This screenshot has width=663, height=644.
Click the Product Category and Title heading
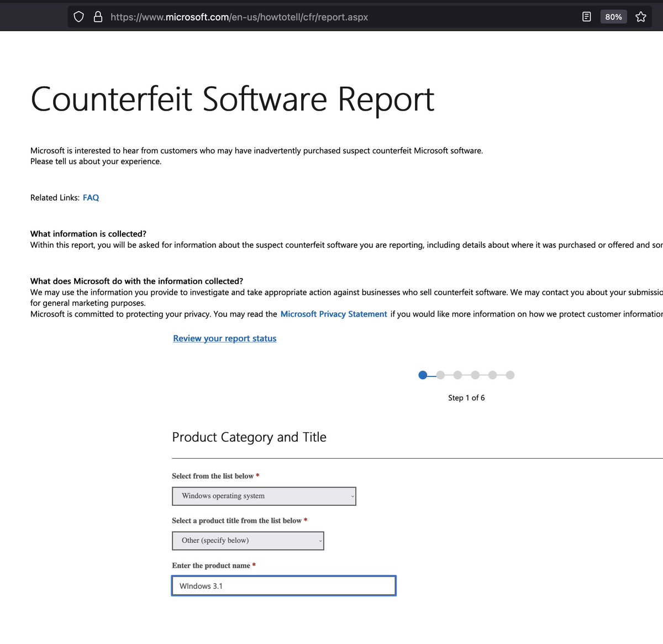[249, 437]
